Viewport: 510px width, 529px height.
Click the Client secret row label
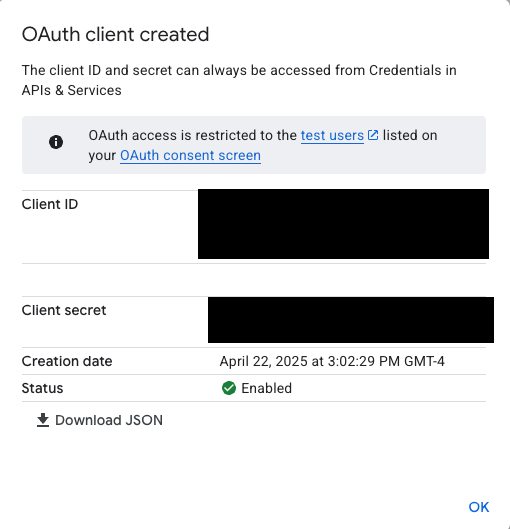pos(64,310)
